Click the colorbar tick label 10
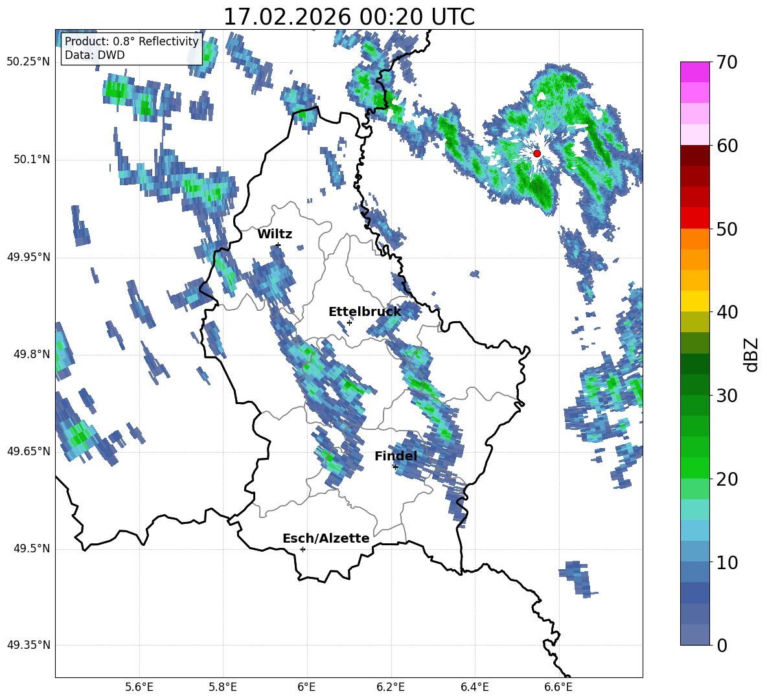 tap(727, 563)
